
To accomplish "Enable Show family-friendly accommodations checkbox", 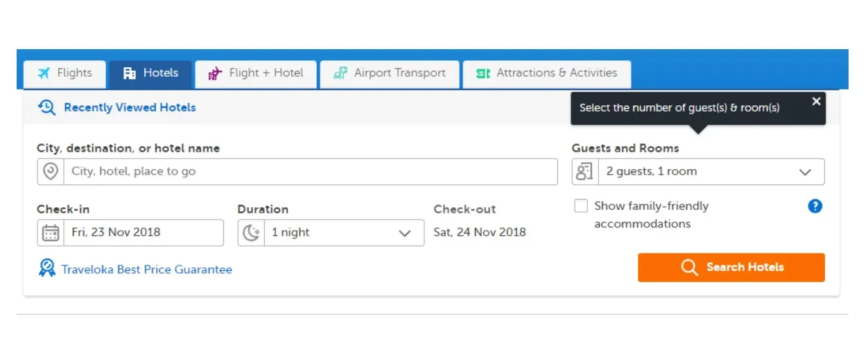I will [x=581, y=206].
